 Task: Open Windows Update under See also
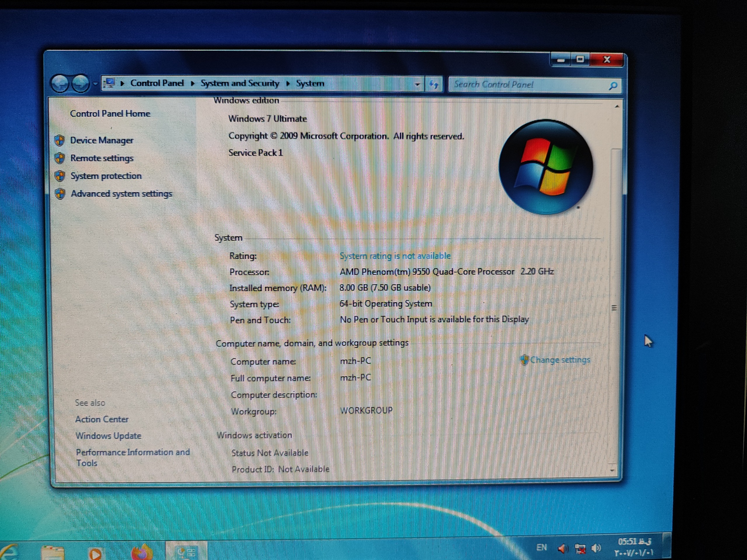tap(108, 436)
